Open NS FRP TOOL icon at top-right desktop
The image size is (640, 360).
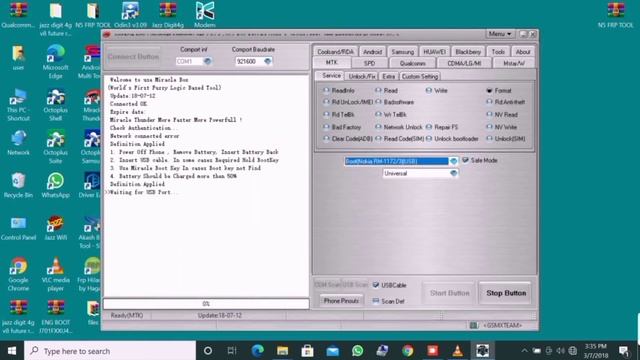click(x=615, y=15)
